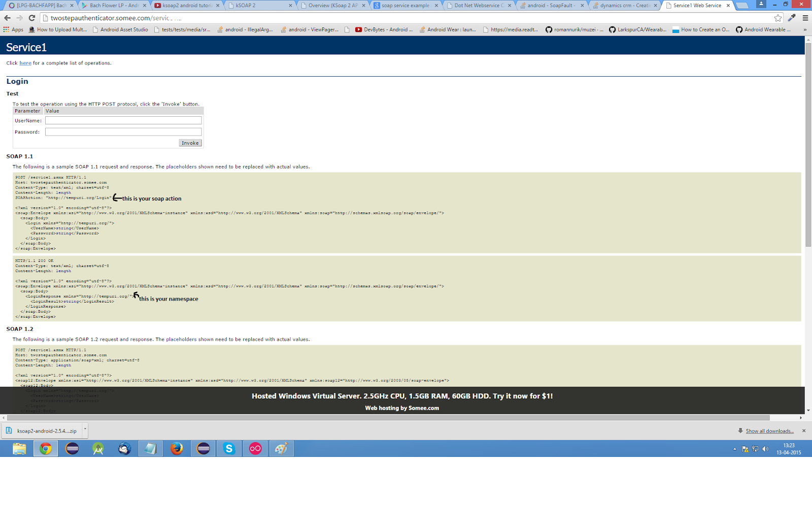Image resolution: width=812 pixels, height=528 pixels.
Task: Click the 'here' link for operations list
Action: [25, 63]
